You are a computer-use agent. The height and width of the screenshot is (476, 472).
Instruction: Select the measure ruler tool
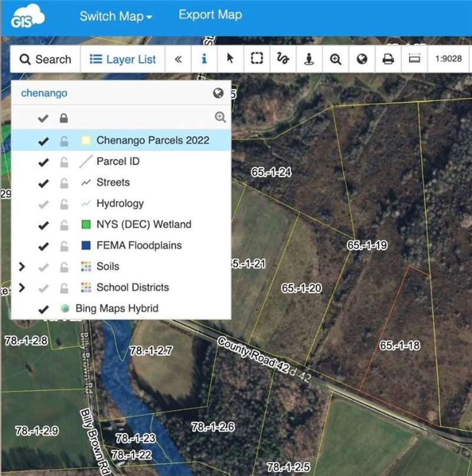(x=414, y=59)
